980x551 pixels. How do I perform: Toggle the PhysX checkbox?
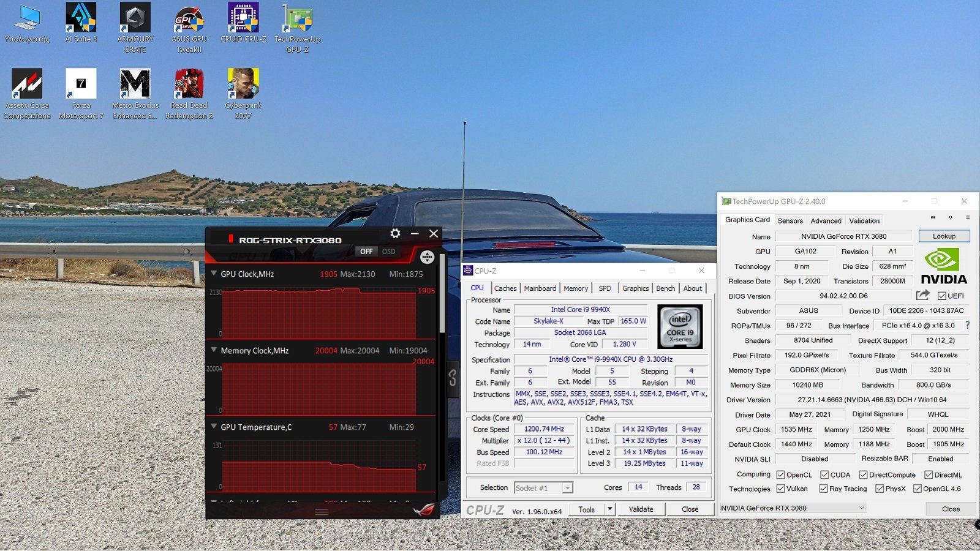point(880,489)
